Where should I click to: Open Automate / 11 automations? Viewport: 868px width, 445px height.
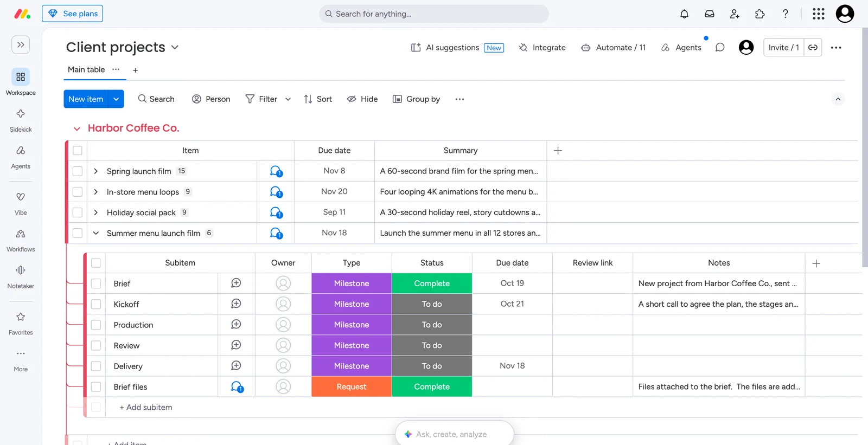tap(614, 48)
